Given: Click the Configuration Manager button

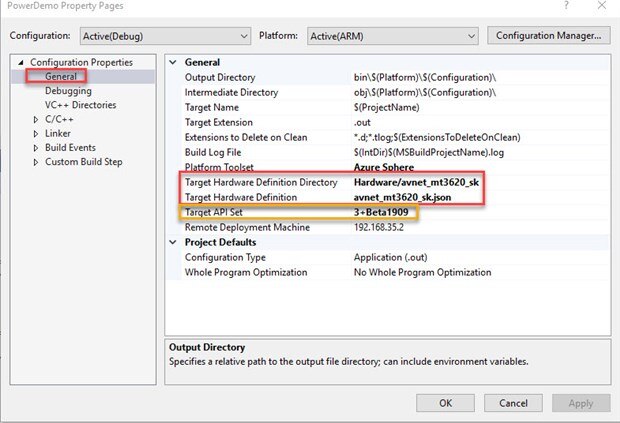Looking at the screenshot, I should click(548, 36).
